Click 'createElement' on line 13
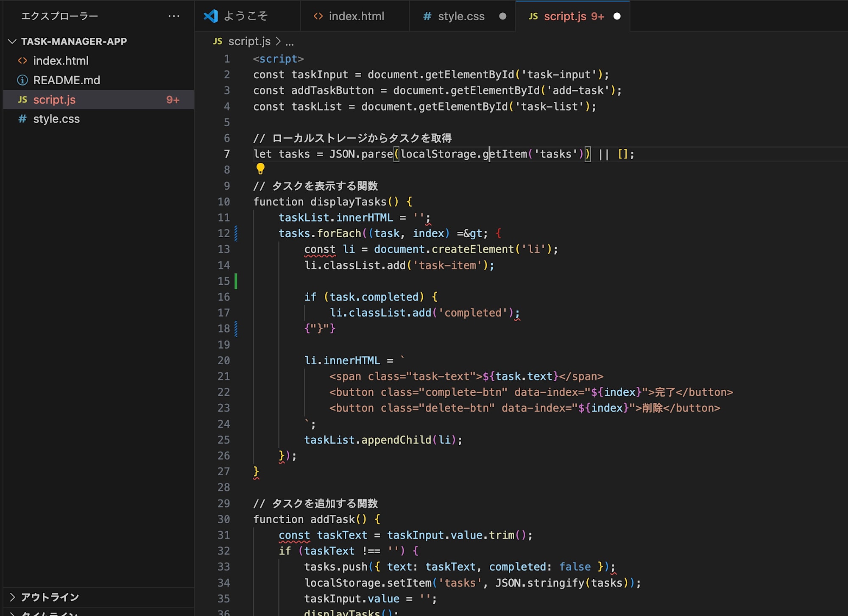The height and width of the screenshot is (616, 848). (x=472, y=249)
